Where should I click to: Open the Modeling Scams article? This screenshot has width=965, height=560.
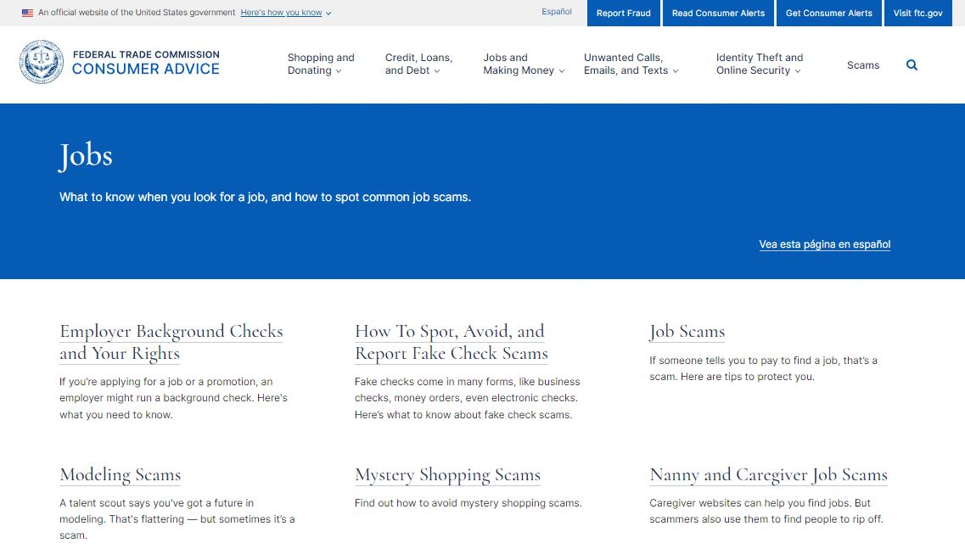(x=120, y=475)
